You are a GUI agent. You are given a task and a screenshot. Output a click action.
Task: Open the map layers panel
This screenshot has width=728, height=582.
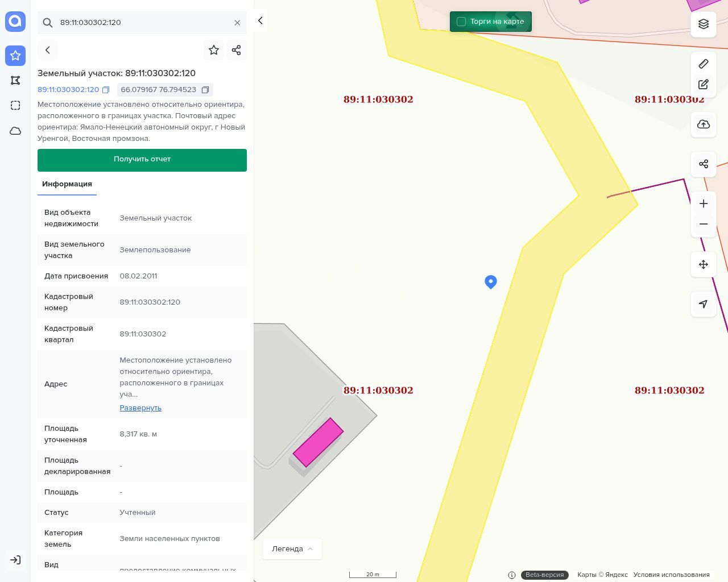point(704,24)
